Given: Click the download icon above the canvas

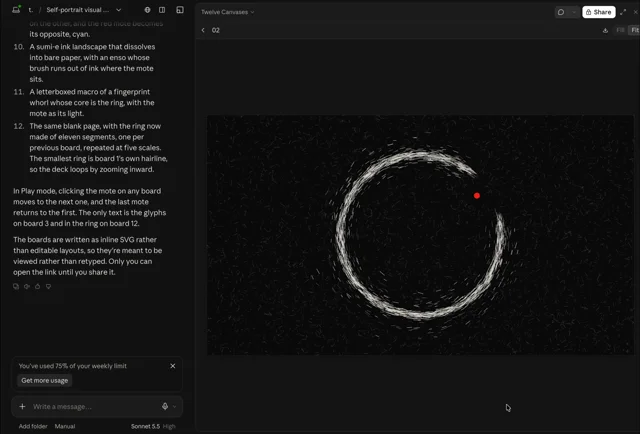Looking at the screenshot, I should pyautogui.click(x=605, y=30).
